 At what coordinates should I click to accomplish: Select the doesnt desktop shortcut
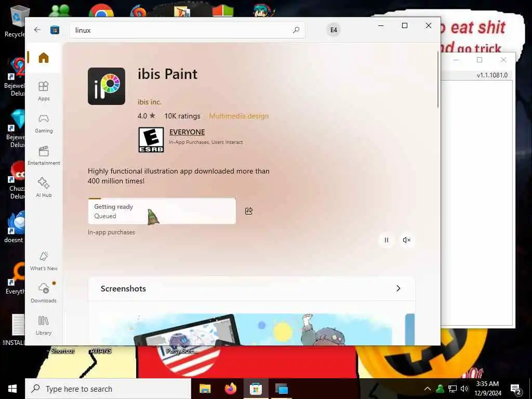[14, 228]
